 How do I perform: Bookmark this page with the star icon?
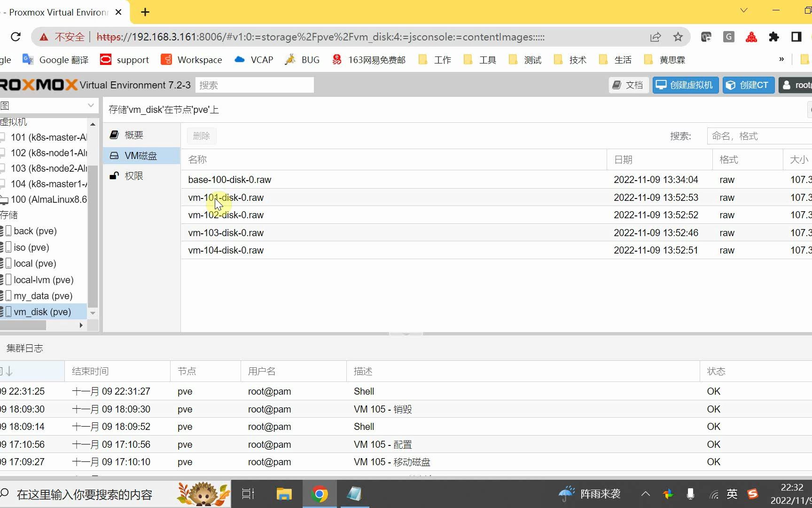click(678, 37)
